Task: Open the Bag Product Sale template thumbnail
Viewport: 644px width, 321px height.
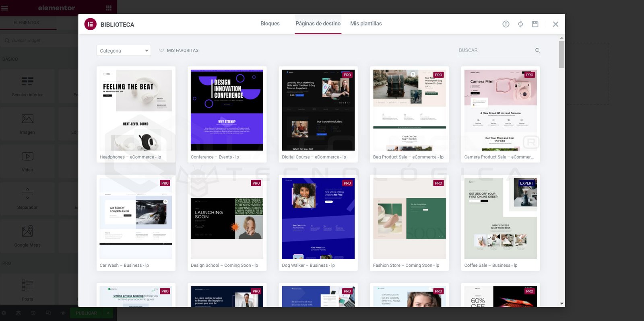Action: (x=409, y=110)
